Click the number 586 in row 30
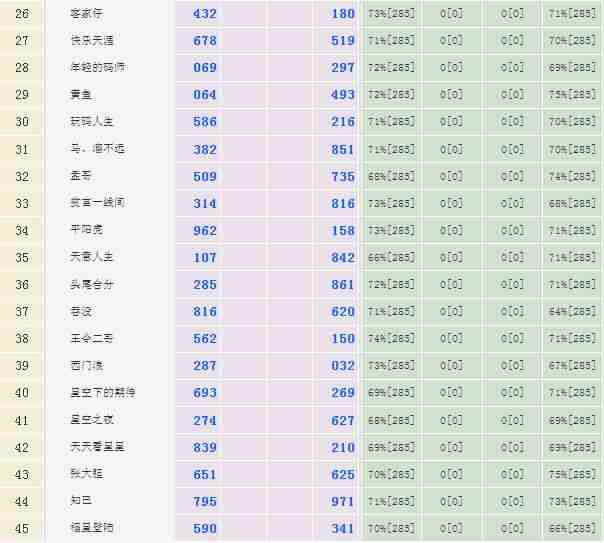This screenshot has width=604, height=543. (x=204, y=122)
